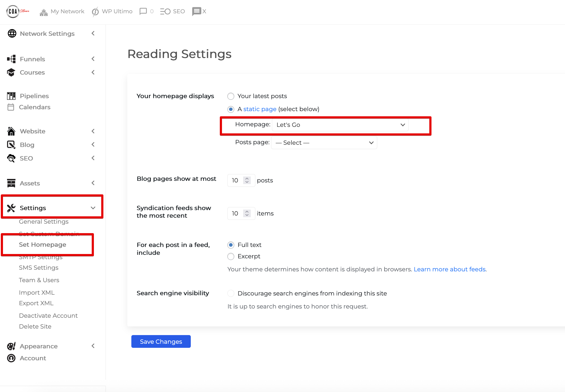Click the Appearance palette icon
Viewport: 565px width, 392px height.
click(11, 346)
